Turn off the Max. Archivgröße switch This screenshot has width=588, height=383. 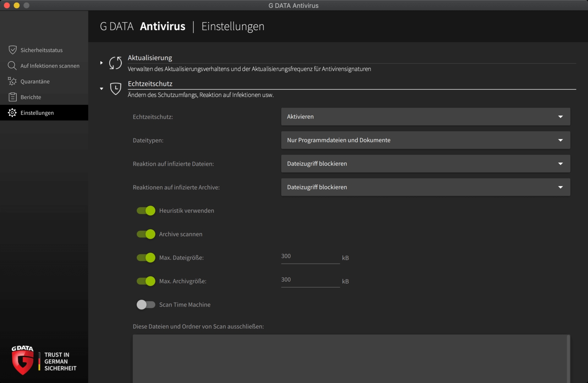click(146, 281)
